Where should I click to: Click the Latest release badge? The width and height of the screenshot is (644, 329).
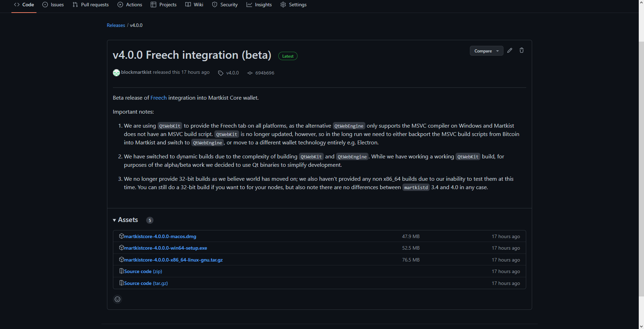(288, 56)
